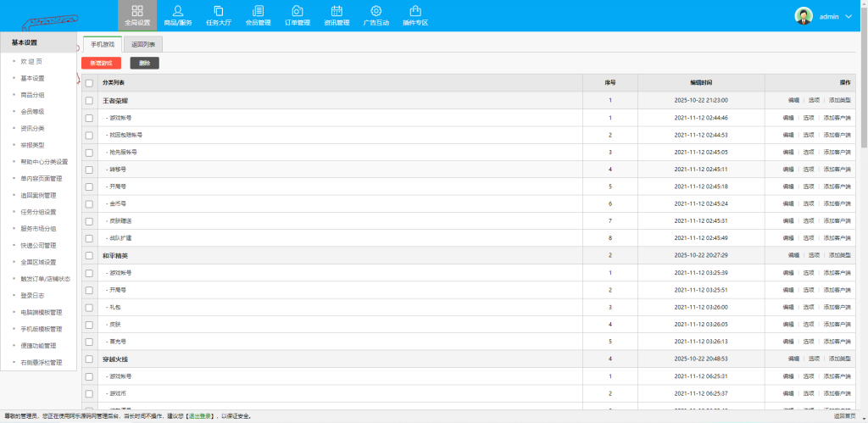Screen dimensions: 868x423
Task: Open the 商品/服务 person icon
Action: 178,10
